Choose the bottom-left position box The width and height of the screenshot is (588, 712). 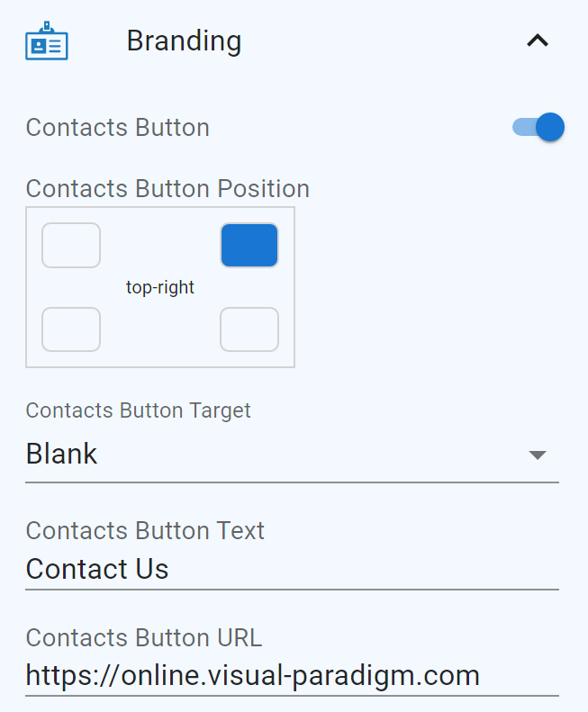coord(71,329)
